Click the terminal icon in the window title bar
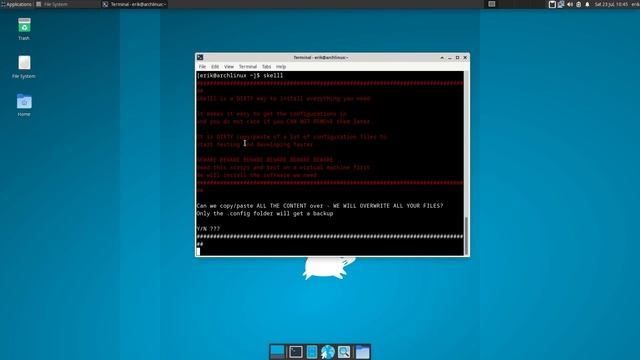Screen dimensions: 640x360 [200, 58]
